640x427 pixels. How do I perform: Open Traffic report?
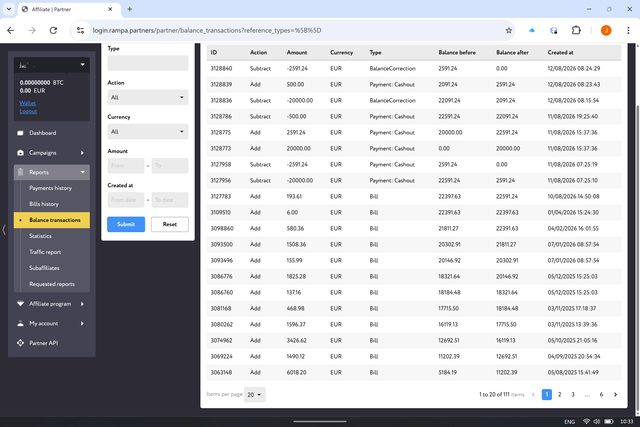tap(45, 252)
